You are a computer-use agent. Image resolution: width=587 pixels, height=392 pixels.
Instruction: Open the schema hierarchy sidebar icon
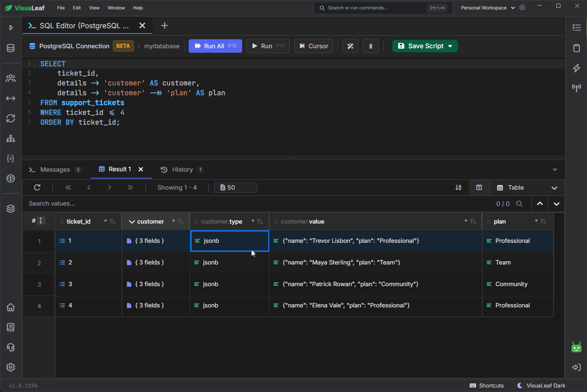pyautogui.click(x=11, y=139)
